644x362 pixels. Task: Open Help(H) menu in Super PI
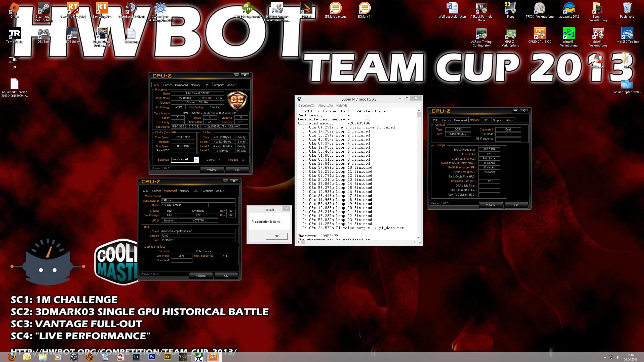(x=341, y=106)
